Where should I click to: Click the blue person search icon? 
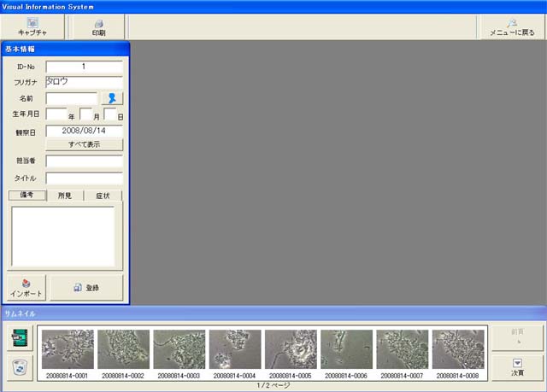click(x=112, y=98)
